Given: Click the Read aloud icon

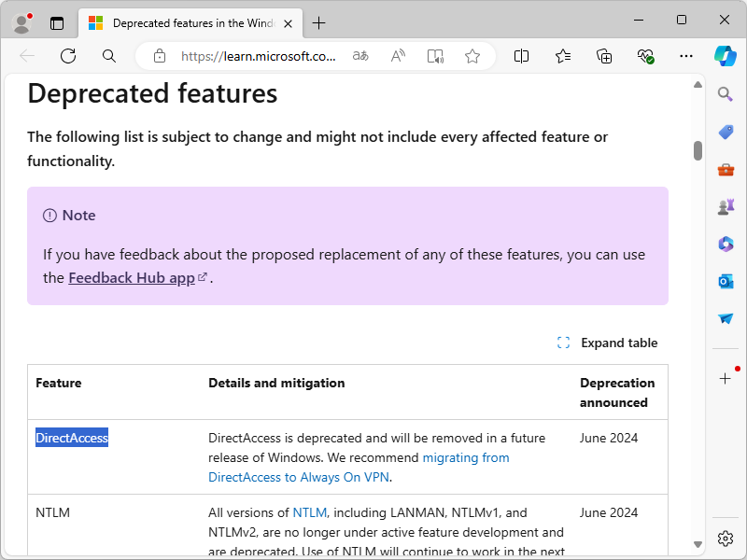Looking at the screenshot, I should [x=398, y=56].
